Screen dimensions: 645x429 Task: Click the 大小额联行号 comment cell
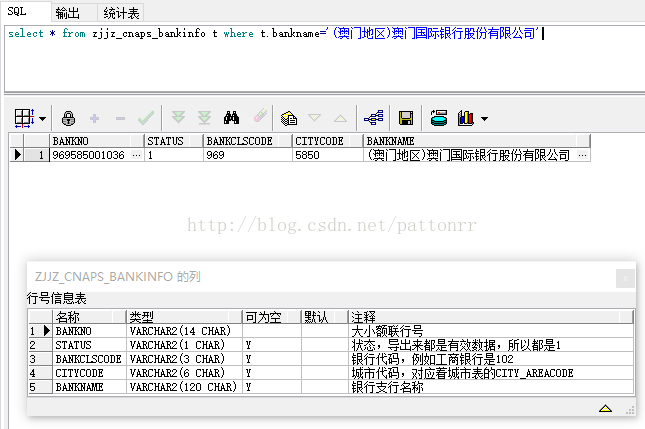tap(491, 331)
